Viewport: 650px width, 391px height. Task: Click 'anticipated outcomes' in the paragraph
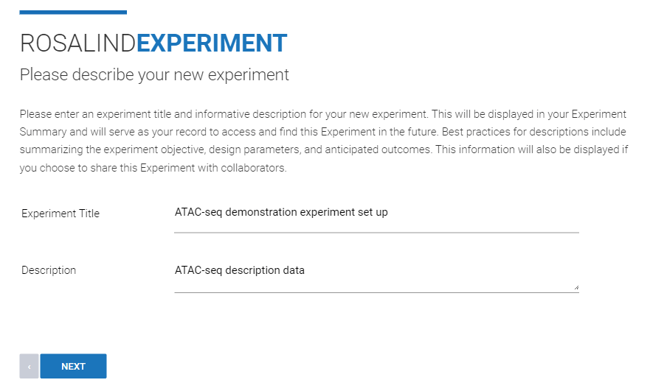click(x=378, y=150)
